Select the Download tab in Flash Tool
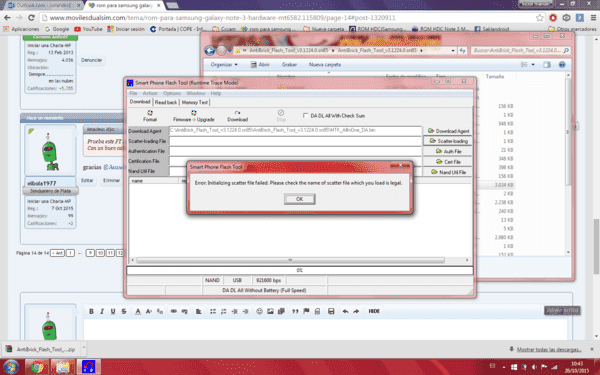Screen dimensions: 600x375 pos(140,102)
